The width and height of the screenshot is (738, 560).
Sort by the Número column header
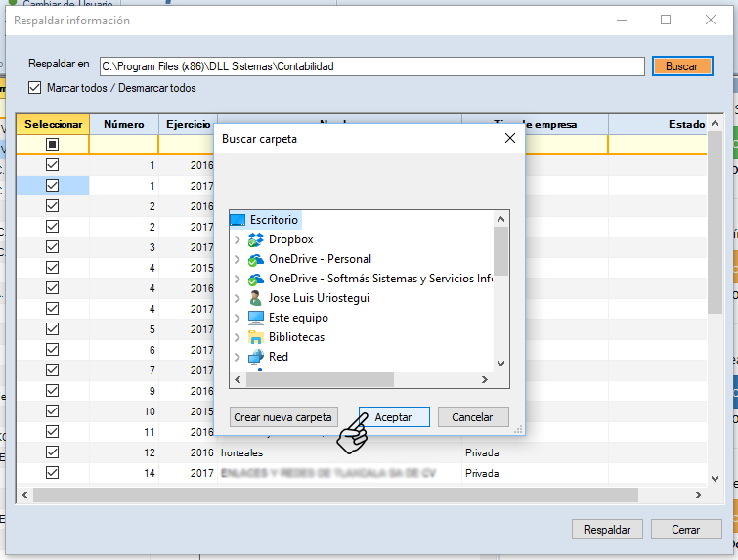point(124,124)
